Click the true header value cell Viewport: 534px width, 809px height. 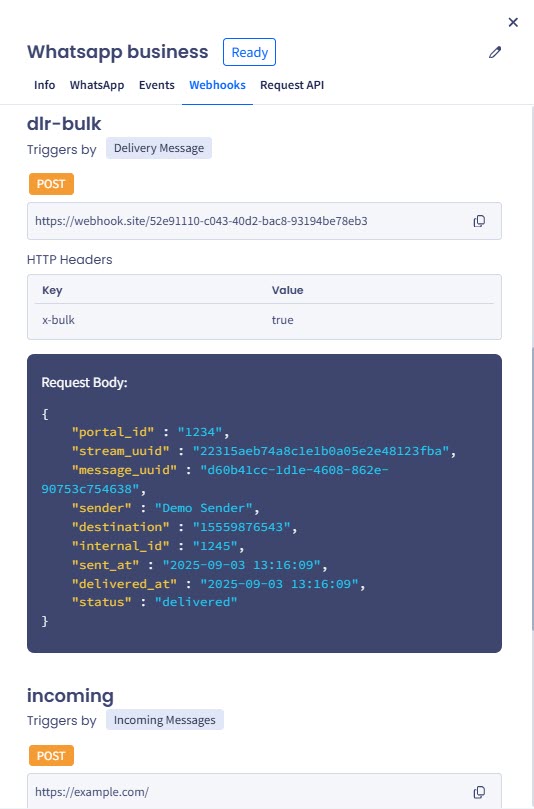tap(283, 320)
